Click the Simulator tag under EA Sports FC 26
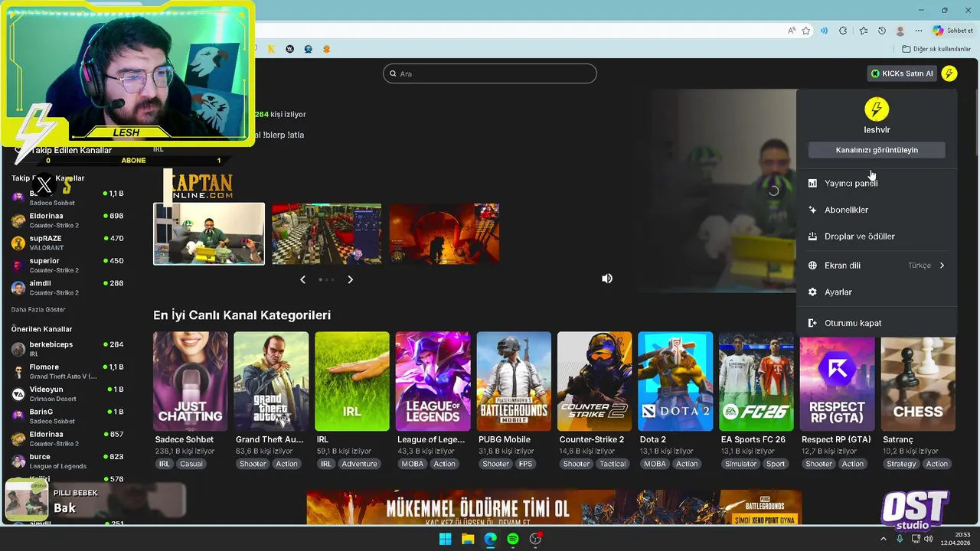The width and height of the screenshot is (980, 551). [740, 464]
